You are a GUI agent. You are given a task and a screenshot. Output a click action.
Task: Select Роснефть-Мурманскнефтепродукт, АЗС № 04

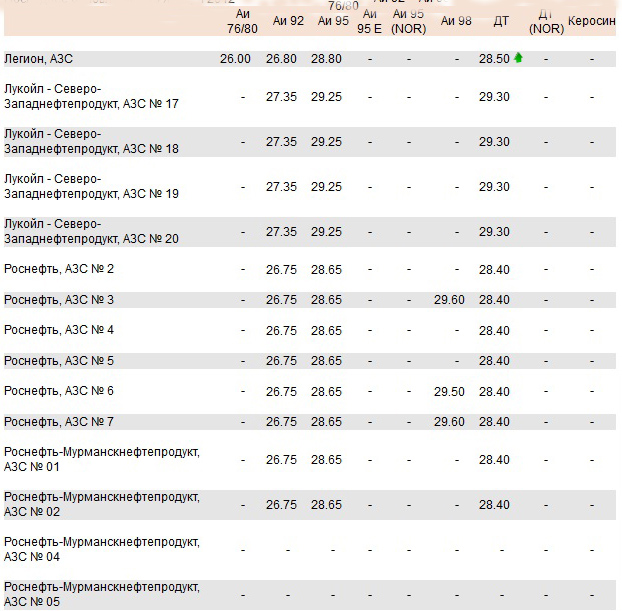(x=102, y=549)
